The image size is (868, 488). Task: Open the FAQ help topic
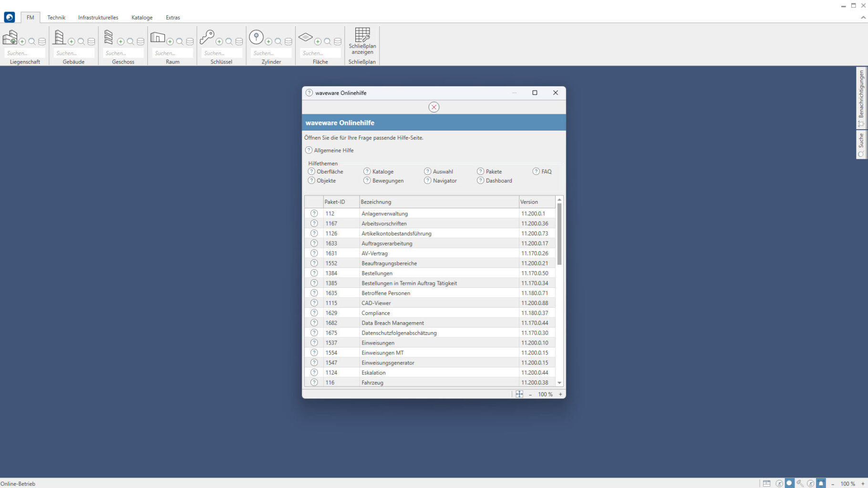pyautogui.click(x=546, y=172)
